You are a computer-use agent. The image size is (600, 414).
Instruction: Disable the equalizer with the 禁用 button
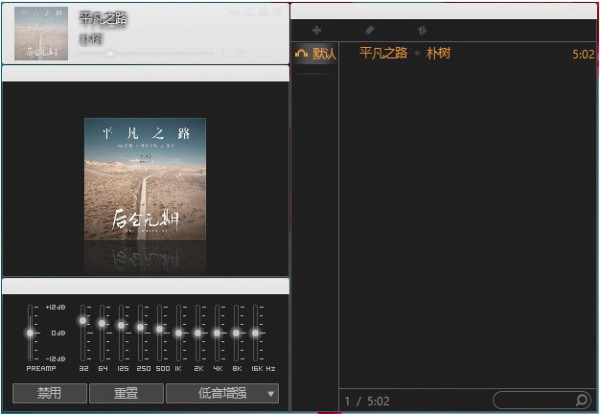49,393
